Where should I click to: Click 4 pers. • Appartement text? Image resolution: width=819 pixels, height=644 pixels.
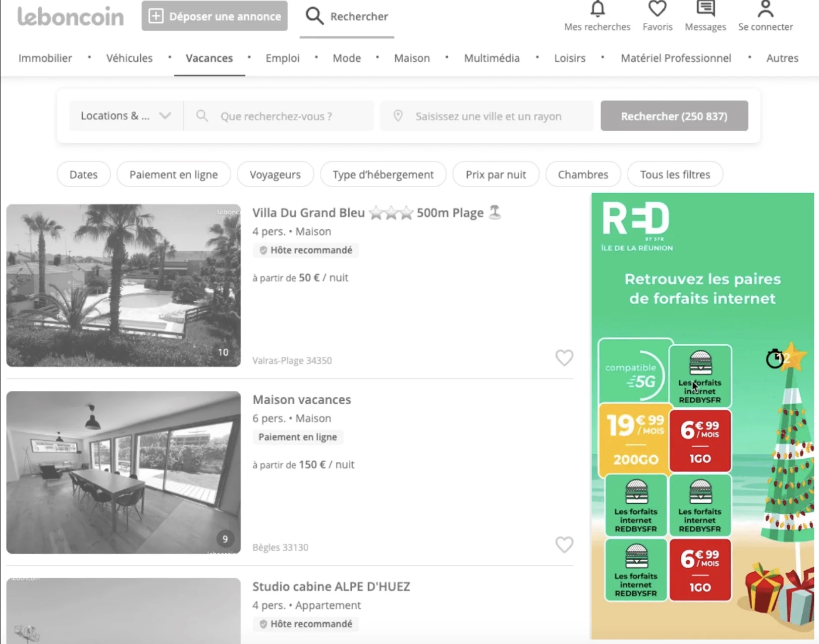point(306,605)
